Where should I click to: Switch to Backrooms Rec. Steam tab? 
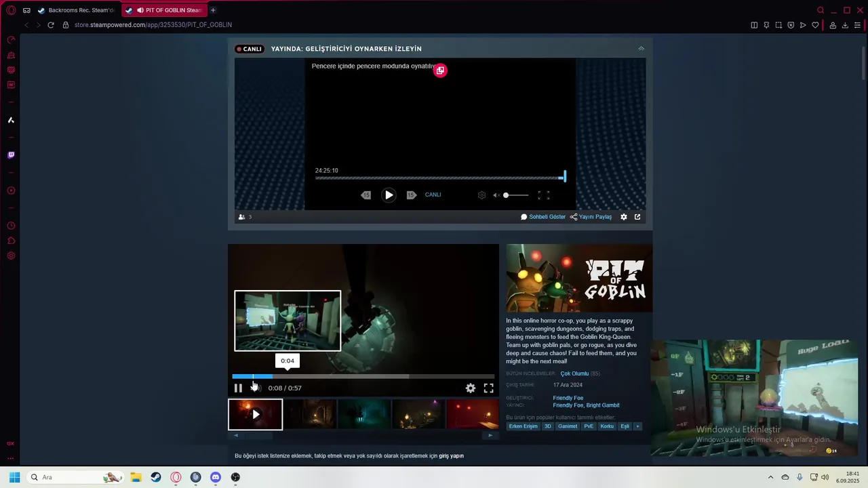(76, 10)
